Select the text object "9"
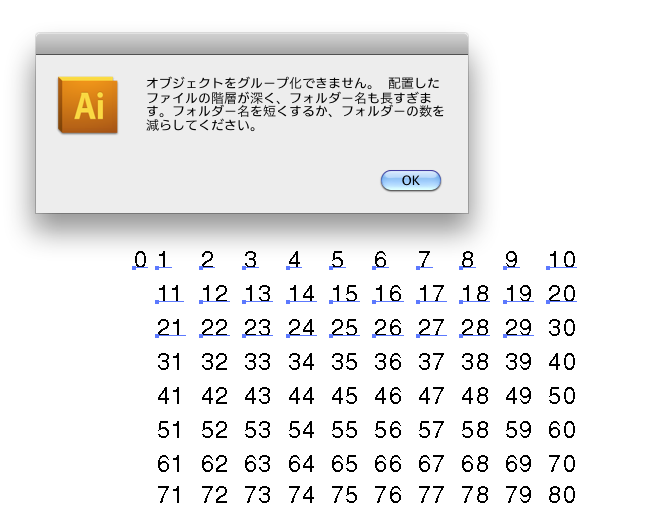The height and width of the screenshot is (514, 650). pos(512,260)
